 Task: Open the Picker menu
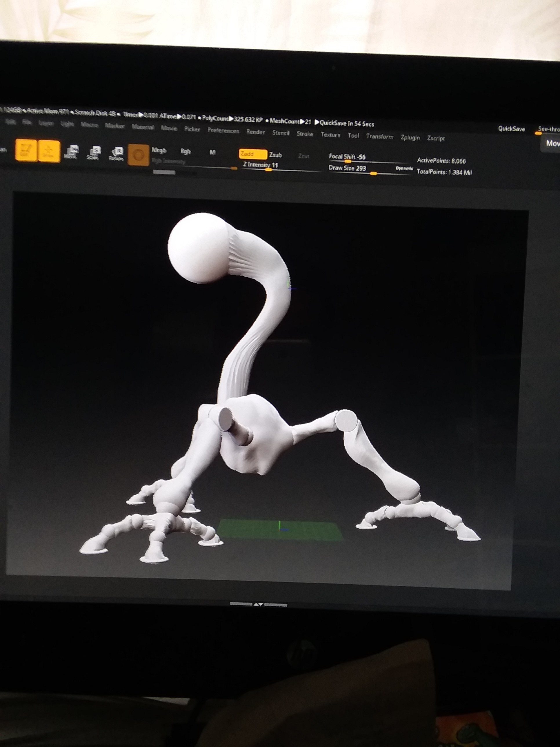(x=192, y=129)
